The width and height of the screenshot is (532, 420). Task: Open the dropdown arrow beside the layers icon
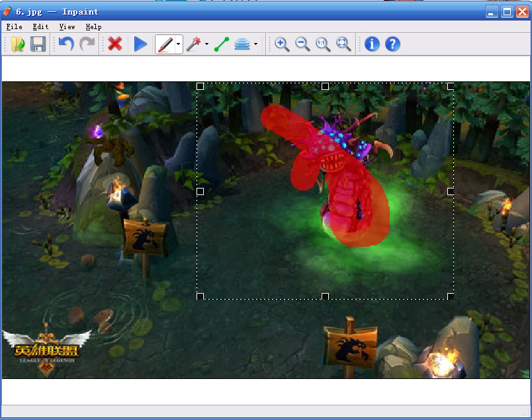click(255, 44)
